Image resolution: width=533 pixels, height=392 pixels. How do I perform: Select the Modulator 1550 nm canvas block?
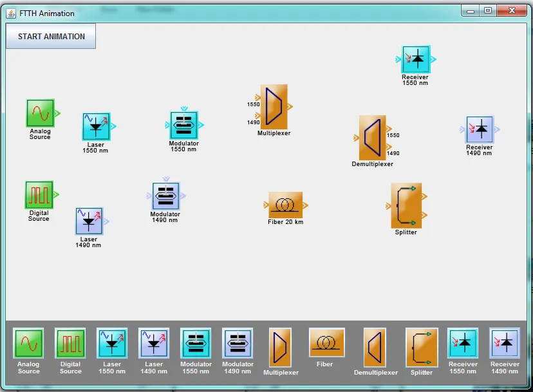(x=184, y=125)
